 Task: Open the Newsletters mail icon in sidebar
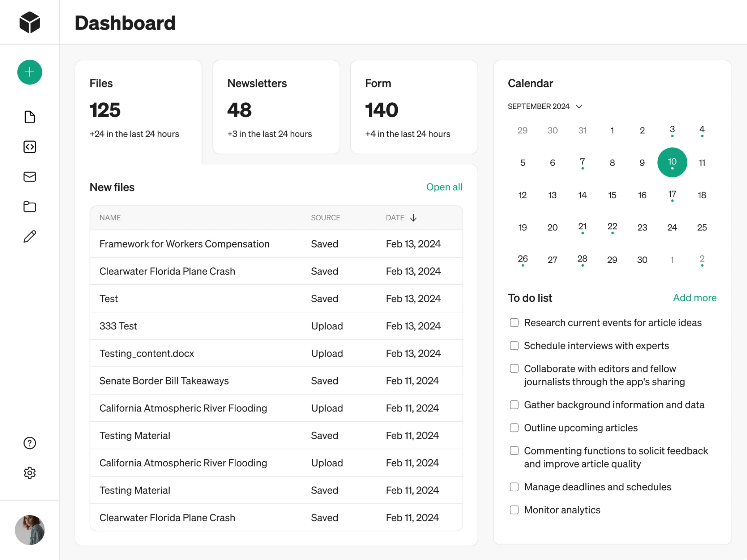click(29, 177)
